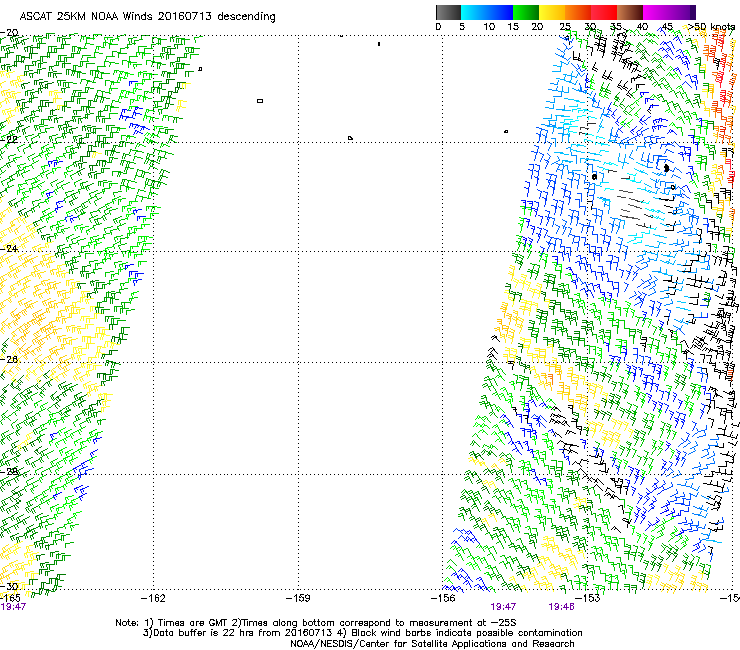Click the small island outline left of -159 near -22 latitude
Viewport: 740px width, 650px height.
(x=260, y=101)
